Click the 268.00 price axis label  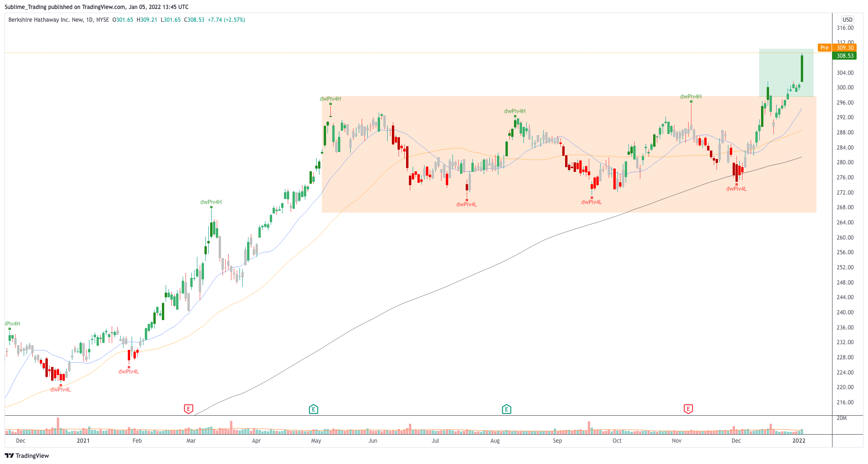point(845,207)
